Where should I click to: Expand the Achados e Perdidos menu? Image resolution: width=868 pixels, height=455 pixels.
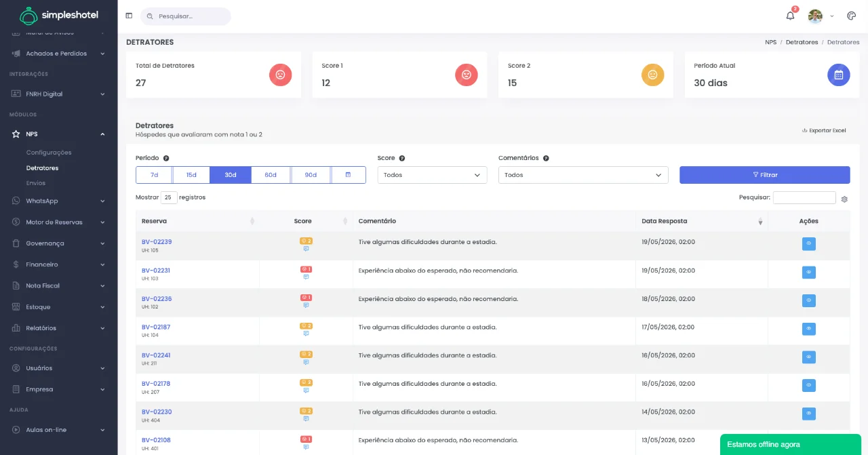[x=58, y=54]
